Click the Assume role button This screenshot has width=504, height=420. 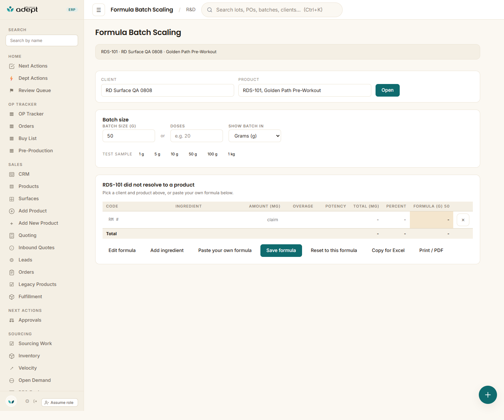[x=59, y=402]
